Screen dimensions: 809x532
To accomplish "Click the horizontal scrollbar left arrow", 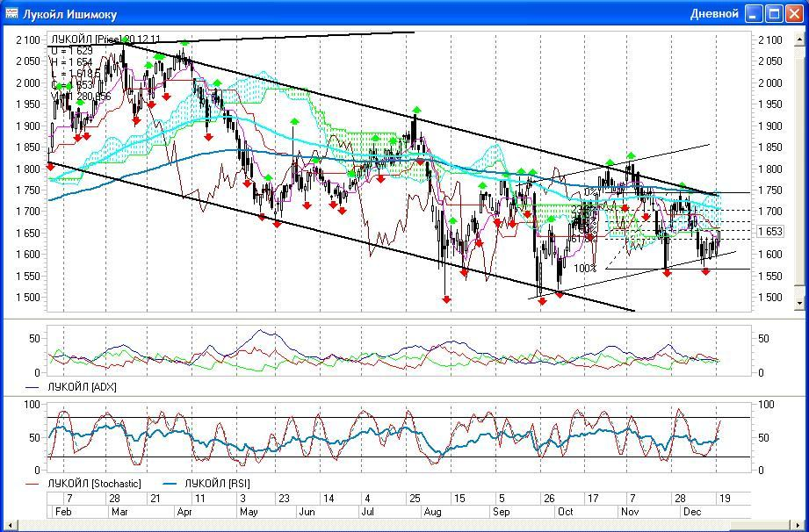I will (12, 525).
